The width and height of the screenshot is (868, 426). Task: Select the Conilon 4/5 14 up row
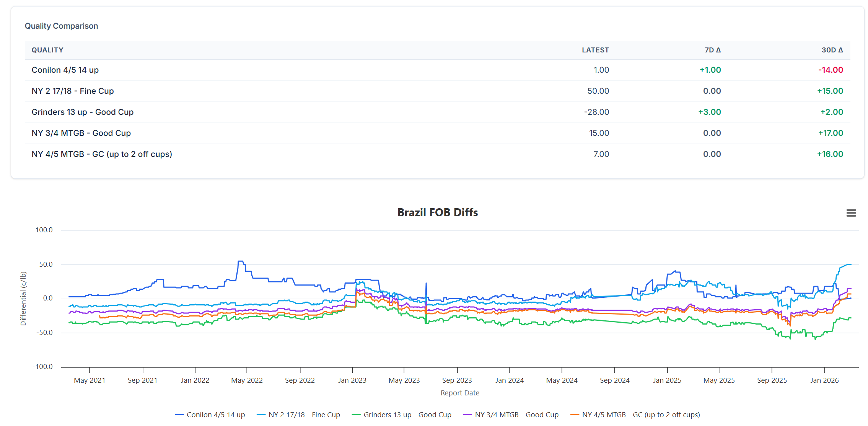[x=65, y=70]
